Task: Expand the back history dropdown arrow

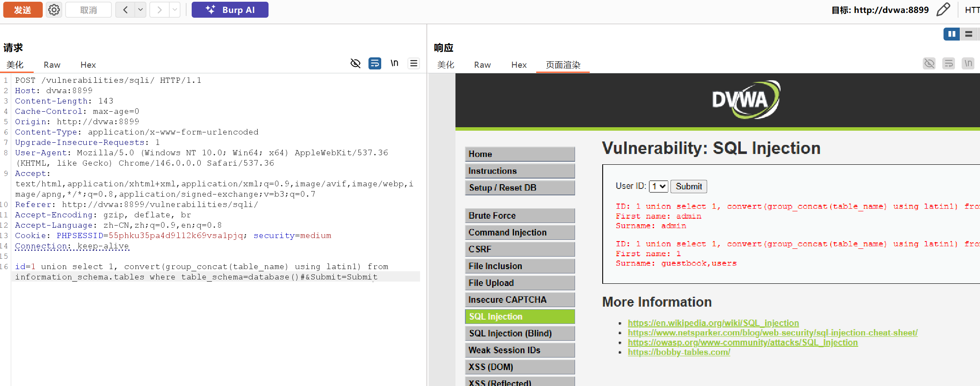Action: [140, 9]
